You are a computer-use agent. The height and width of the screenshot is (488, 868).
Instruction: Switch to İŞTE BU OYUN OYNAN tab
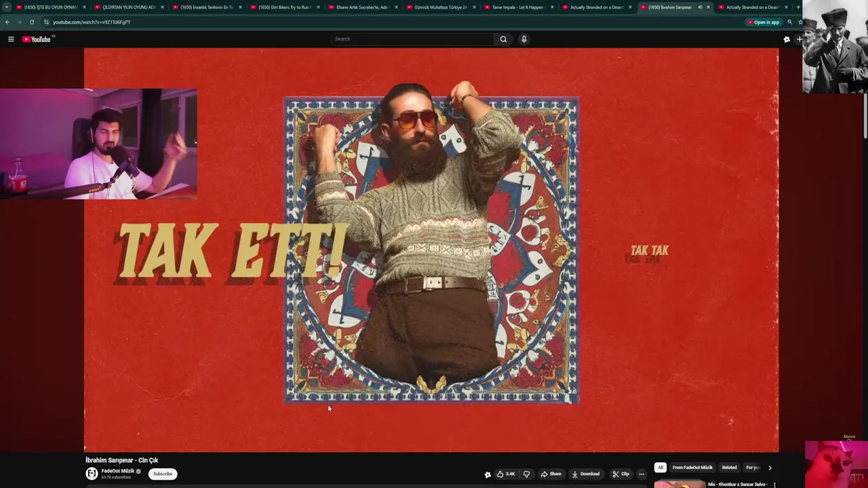pos(50,7)
